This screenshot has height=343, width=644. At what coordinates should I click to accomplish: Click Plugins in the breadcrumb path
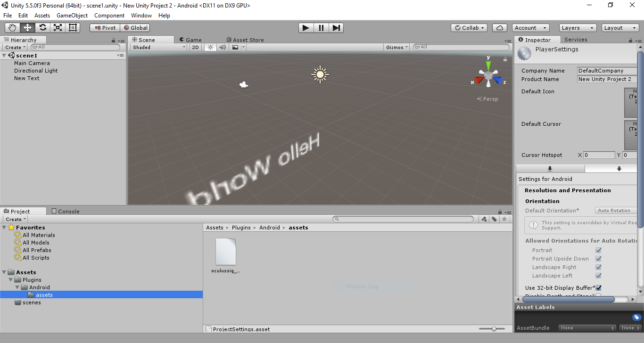click(241, 228)
